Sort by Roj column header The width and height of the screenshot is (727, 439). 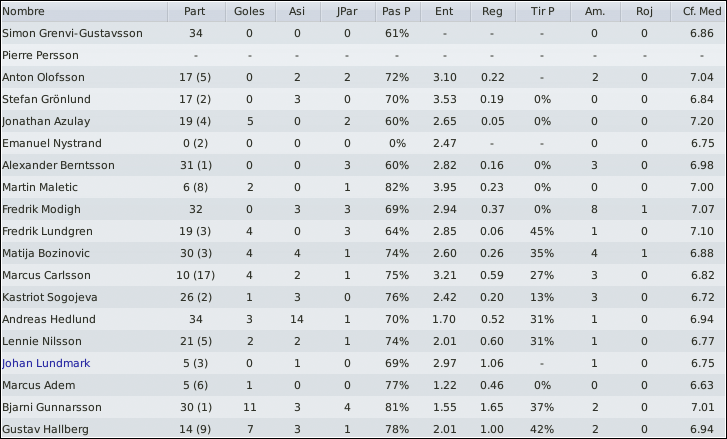(645, 11)
